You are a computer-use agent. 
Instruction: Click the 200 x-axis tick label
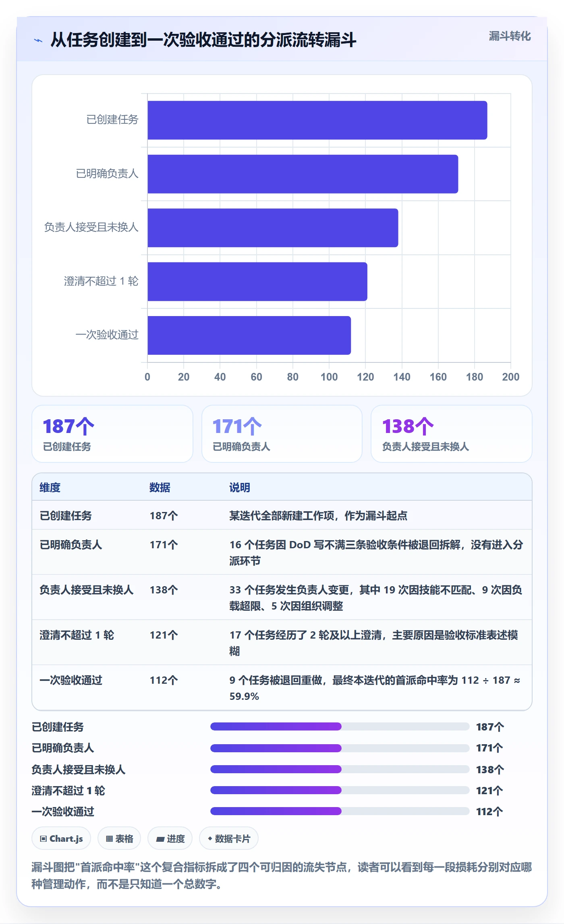(x=510, y=377)
